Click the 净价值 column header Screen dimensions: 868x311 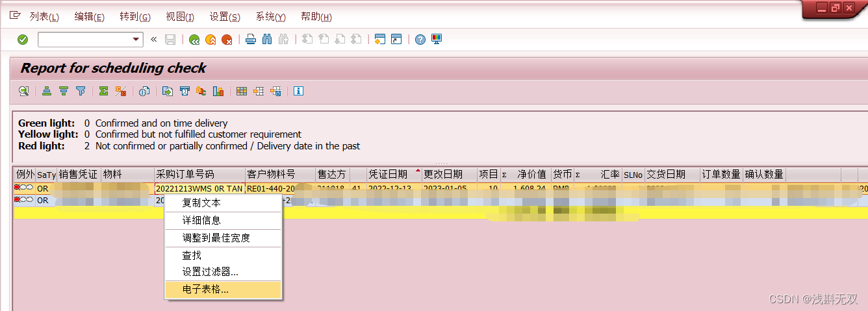pos(525,175)
